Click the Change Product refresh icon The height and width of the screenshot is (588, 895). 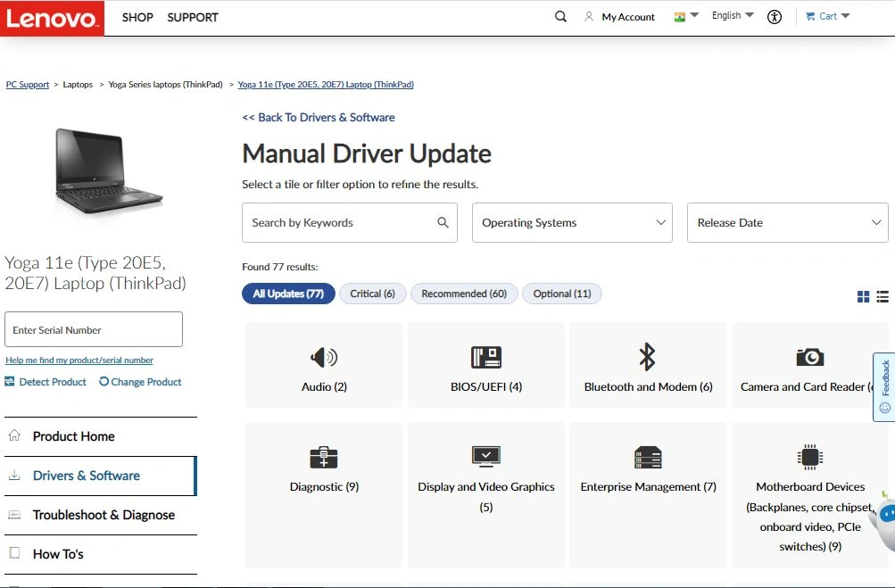tap(104, 381)
